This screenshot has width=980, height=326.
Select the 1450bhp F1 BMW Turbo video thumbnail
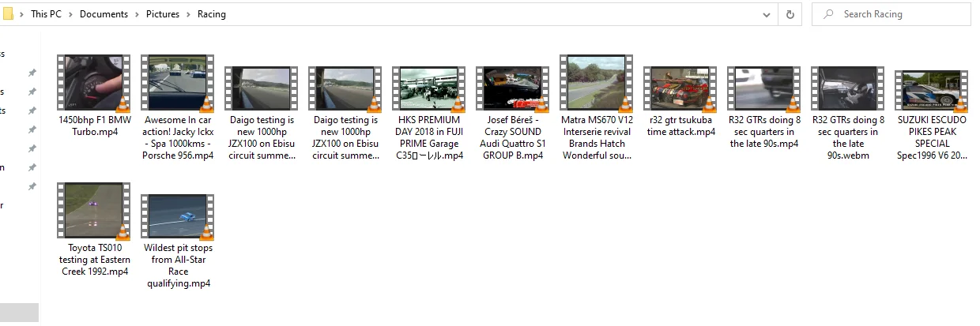click(94, 82)
